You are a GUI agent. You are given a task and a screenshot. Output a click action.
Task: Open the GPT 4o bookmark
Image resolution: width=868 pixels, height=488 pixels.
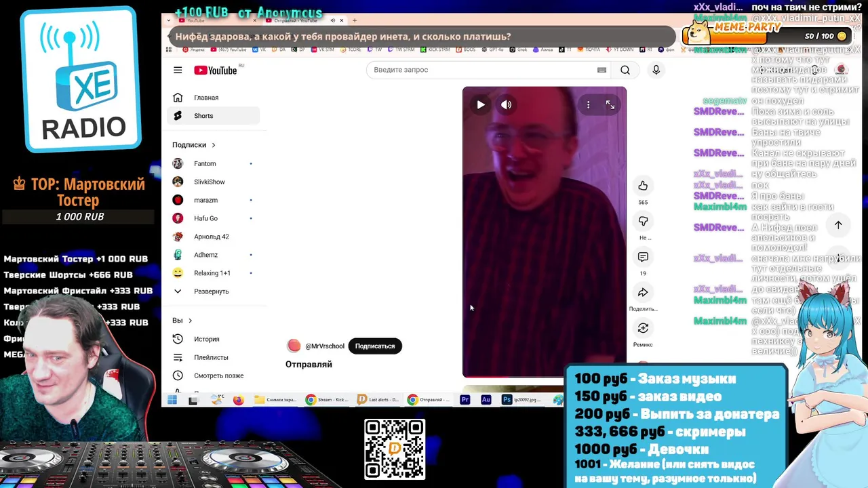pos(492,49)
